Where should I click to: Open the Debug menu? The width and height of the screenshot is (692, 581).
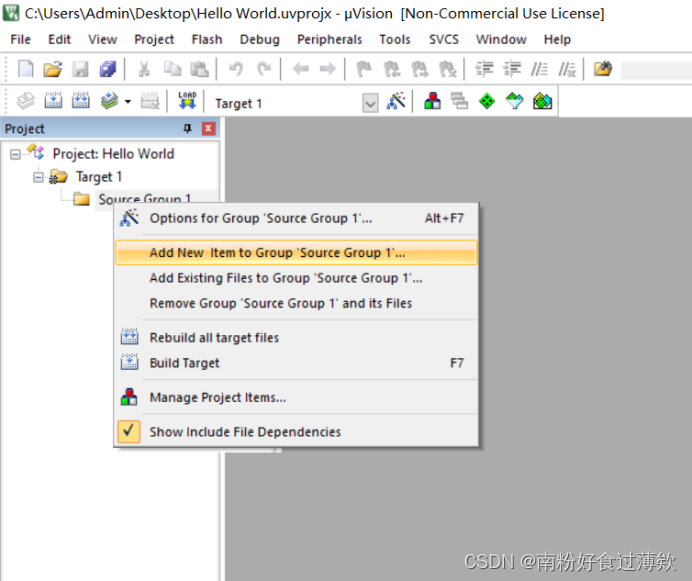point(260,39)
